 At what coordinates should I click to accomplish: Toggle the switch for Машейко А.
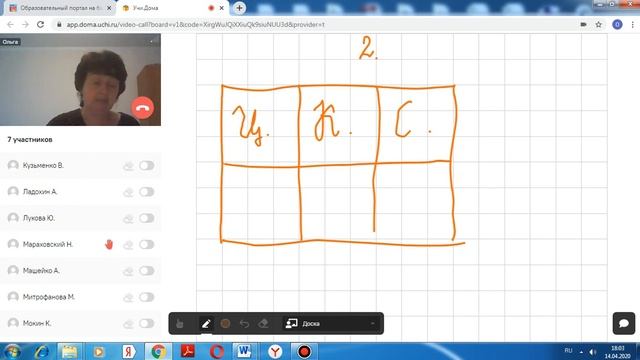pos(146,271)
